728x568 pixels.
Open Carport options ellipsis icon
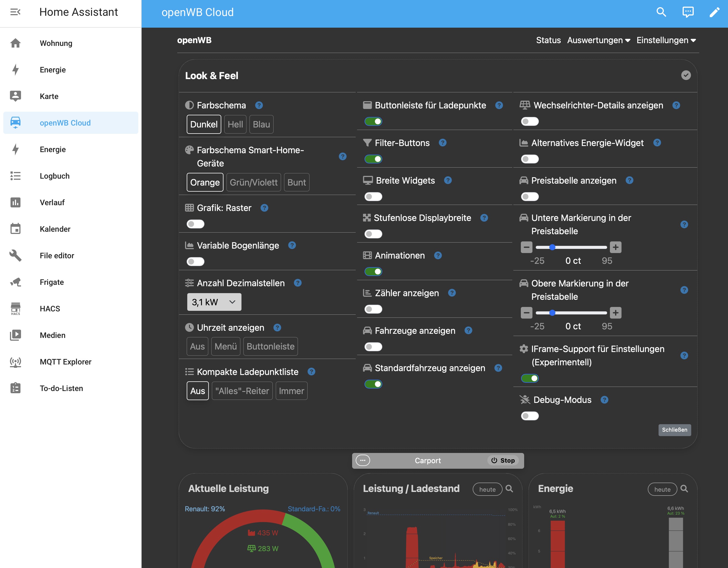tap(363, 460)
